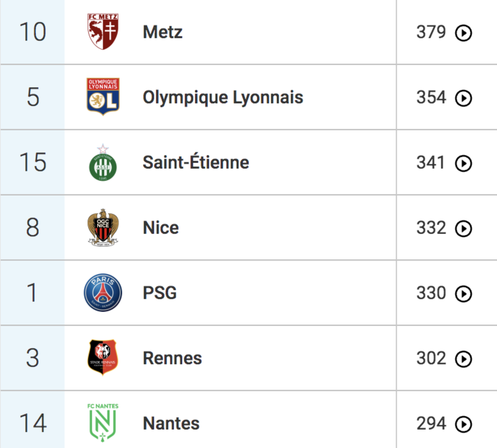Click the Saint-Étienne green crest
This screenshot has width=497, height=448.
[x=103, y=163]
